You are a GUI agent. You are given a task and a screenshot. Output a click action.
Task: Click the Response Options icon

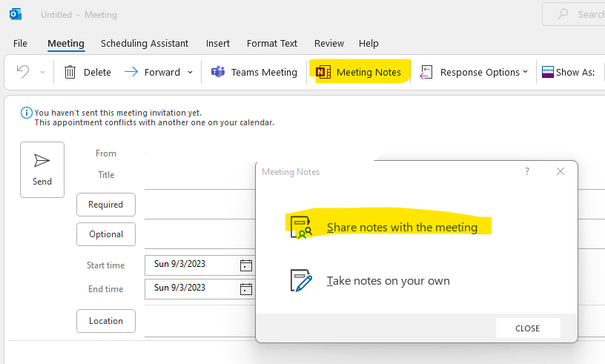click(426, 72)
